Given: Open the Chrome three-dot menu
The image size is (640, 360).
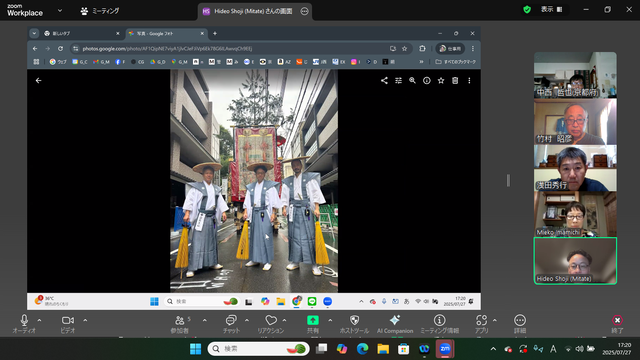Looking at the screenshot, I should (473, 49).
